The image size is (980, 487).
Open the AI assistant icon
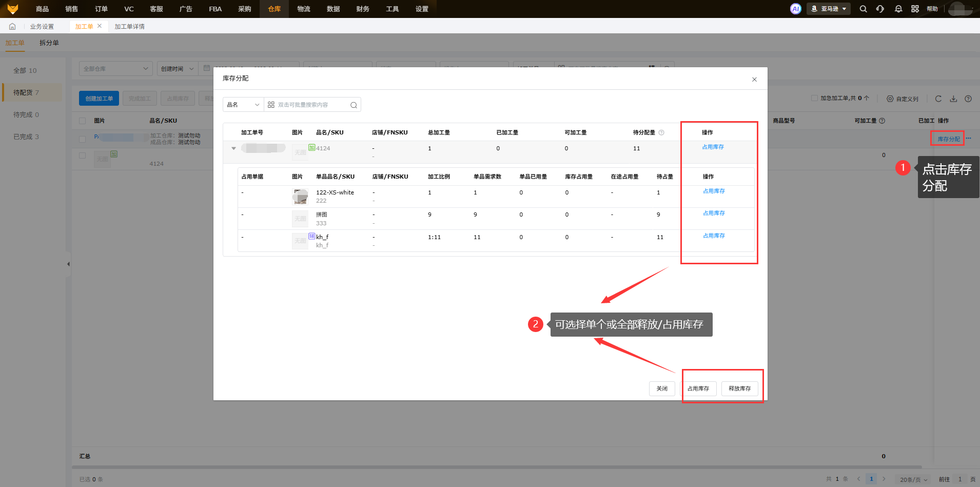point(795,9)
